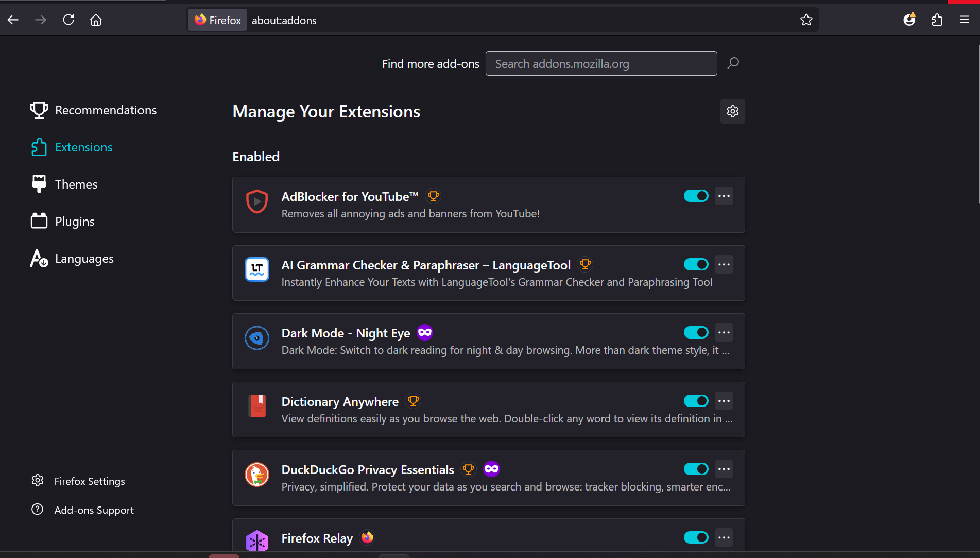Go back to the previous page
Screen dimensions: 980x558
[13, 20]
